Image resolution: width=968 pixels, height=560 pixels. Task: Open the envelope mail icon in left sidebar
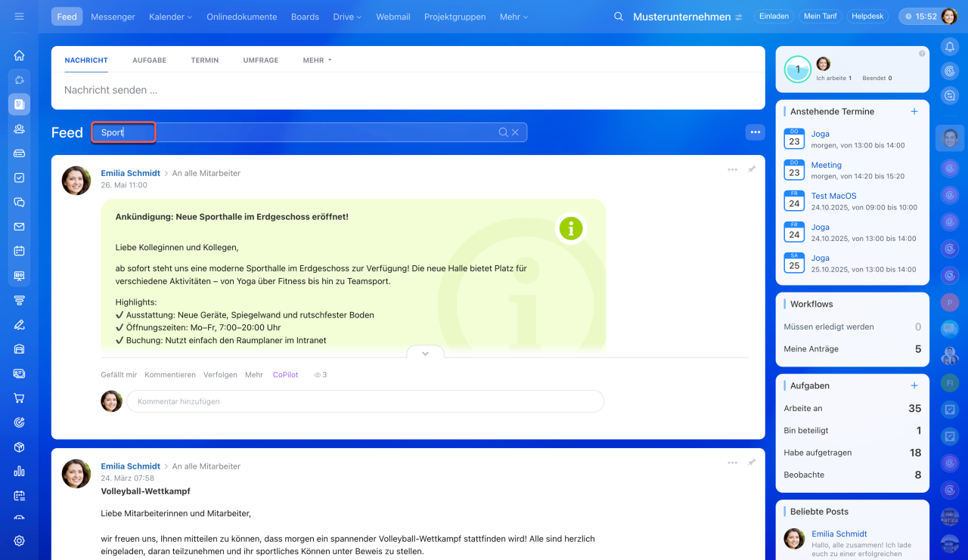click(x=19, y=227)
